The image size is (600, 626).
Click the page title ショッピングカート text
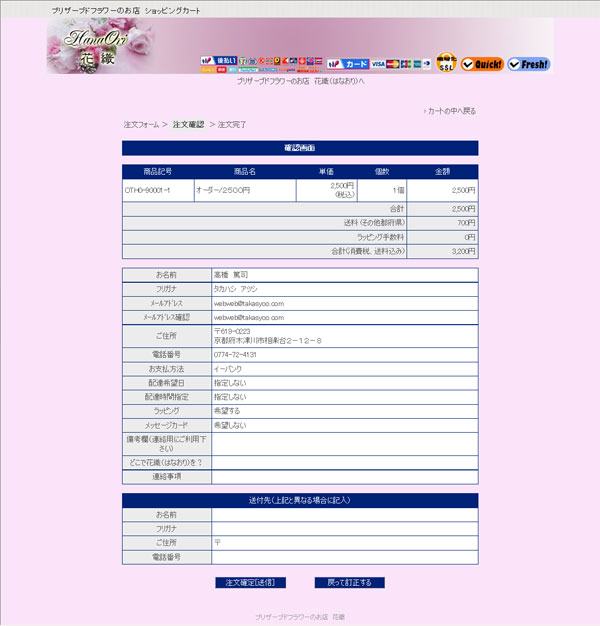click(172, 11)
